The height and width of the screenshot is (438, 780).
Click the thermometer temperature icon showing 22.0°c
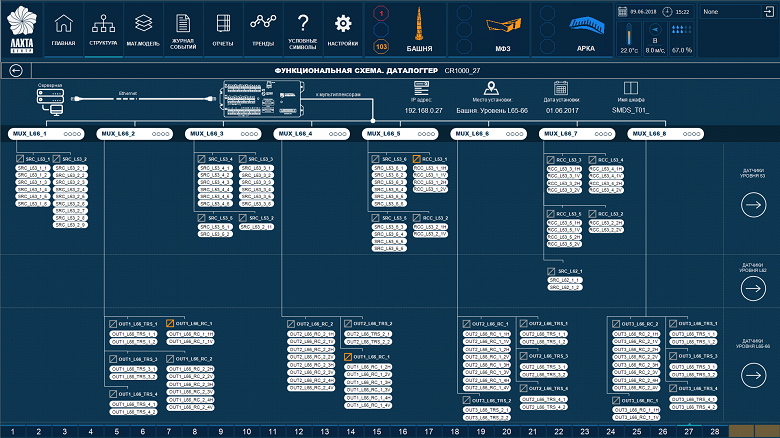(629, 34)
